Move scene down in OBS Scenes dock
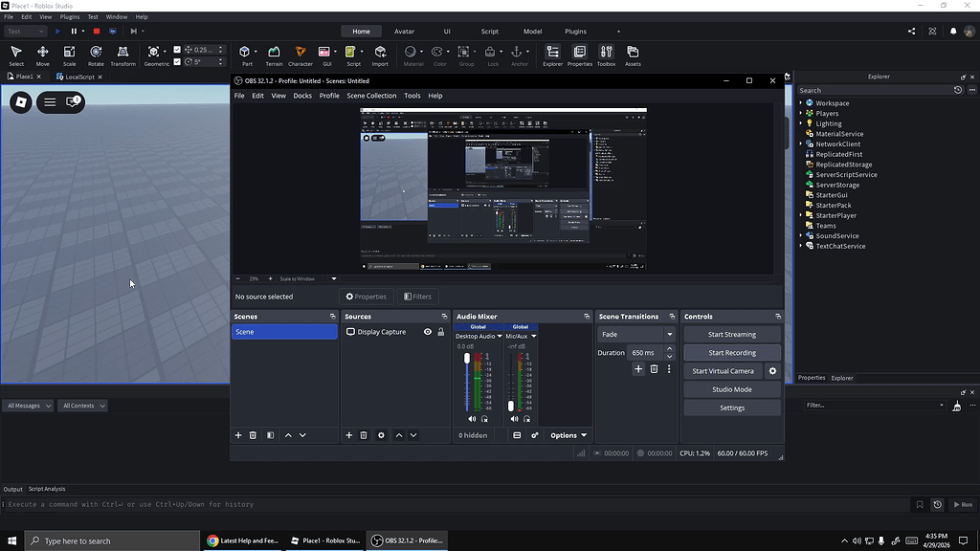This screenshot has width=980, height=551. pos(302,435)
